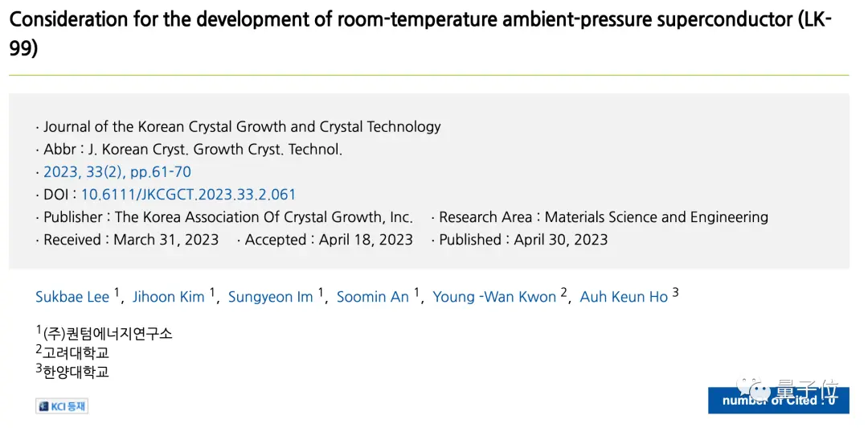Click the Soomin An author name
This screenshot has height=428, width=868.
372,297
